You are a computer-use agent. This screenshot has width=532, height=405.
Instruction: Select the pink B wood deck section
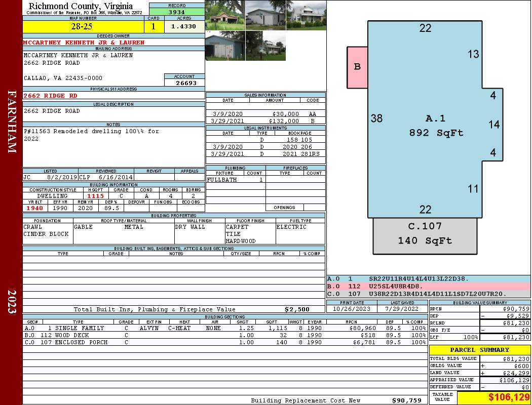pyautogui.click(x=357, y=67)
